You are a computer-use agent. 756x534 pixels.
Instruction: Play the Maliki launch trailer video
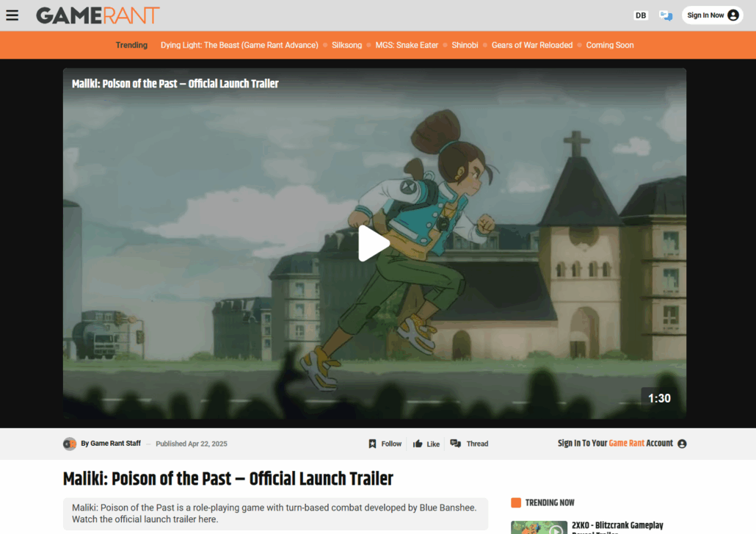point(374,243)
